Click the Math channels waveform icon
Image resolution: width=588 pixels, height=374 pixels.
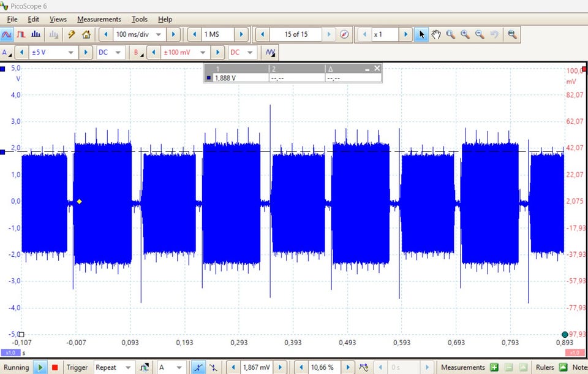coord(270,53)
